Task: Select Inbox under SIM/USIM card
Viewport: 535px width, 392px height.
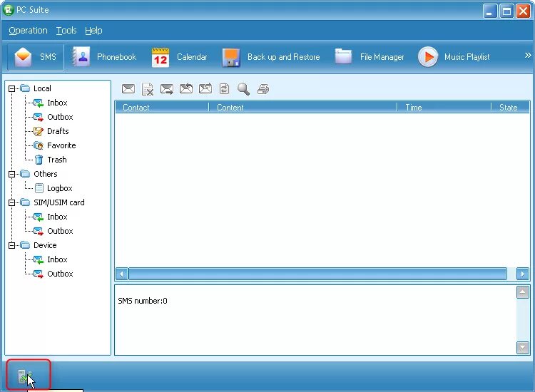Action: point(51,217)
